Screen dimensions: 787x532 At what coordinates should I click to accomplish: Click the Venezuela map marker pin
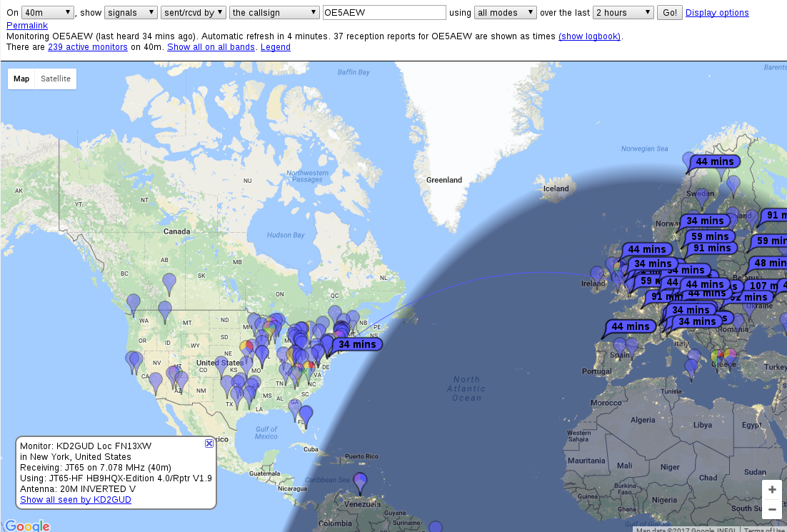click(361, 483)
